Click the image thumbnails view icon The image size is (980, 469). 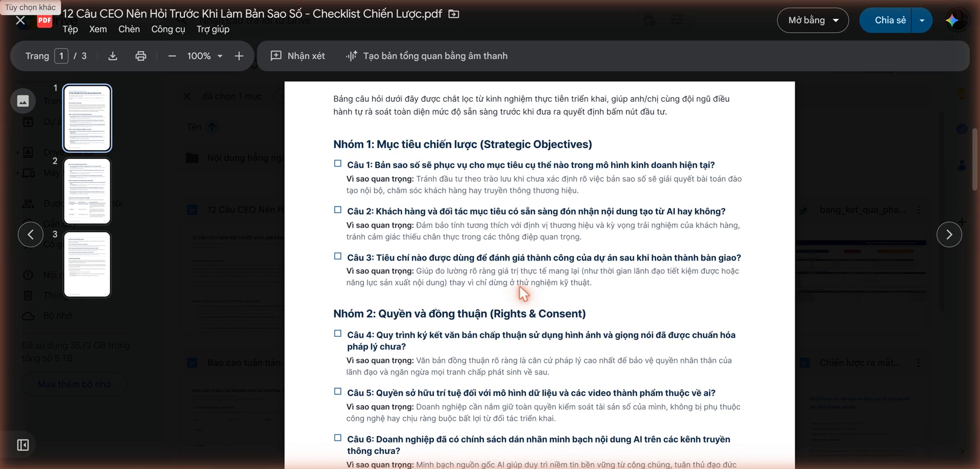click(x=23, y=101)
